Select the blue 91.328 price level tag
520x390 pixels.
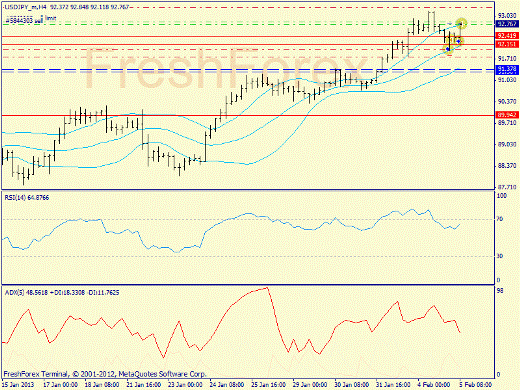[507, 69]
